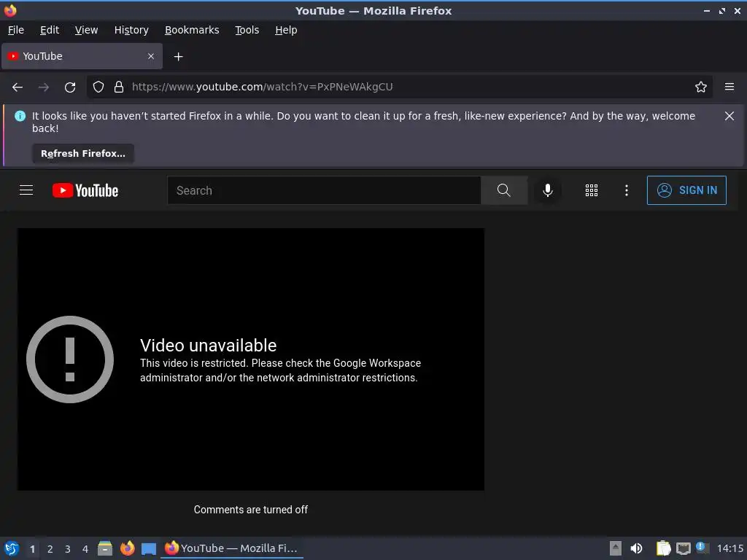This screenshot has height=560, width=747.
Task: Switch to workspace 2 in the taskbar
Action: click(50, 549)
